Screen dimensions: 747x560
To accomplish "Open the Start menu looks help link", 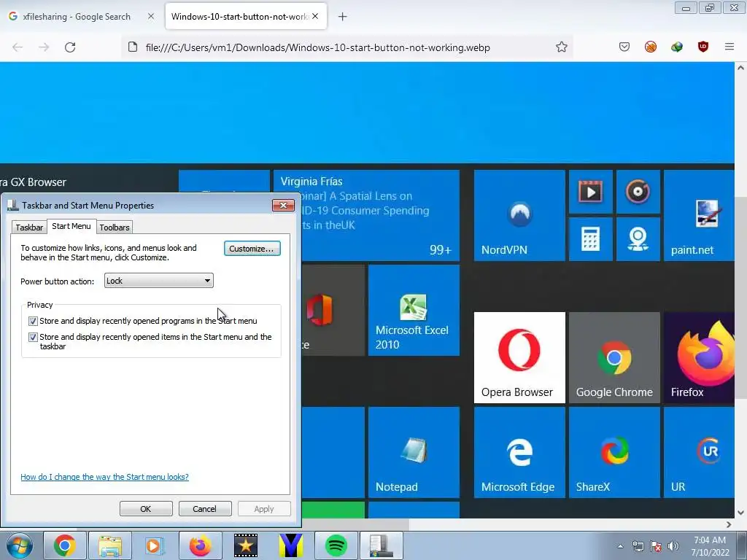I will click(x=104, y=477).
